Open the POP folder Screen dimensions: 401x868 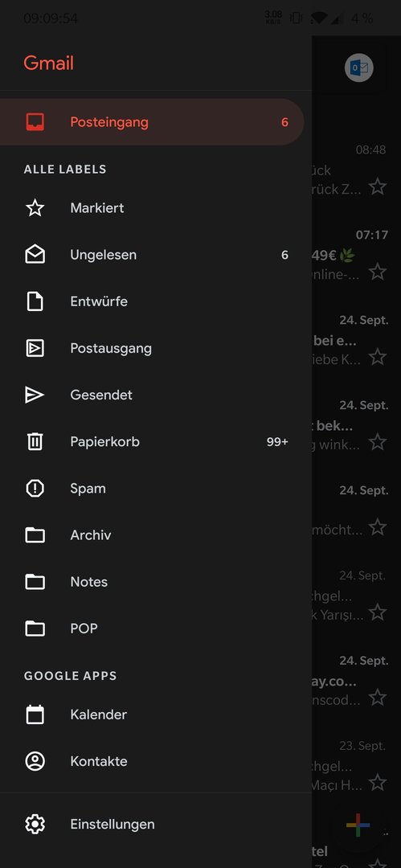coord(84,628)
